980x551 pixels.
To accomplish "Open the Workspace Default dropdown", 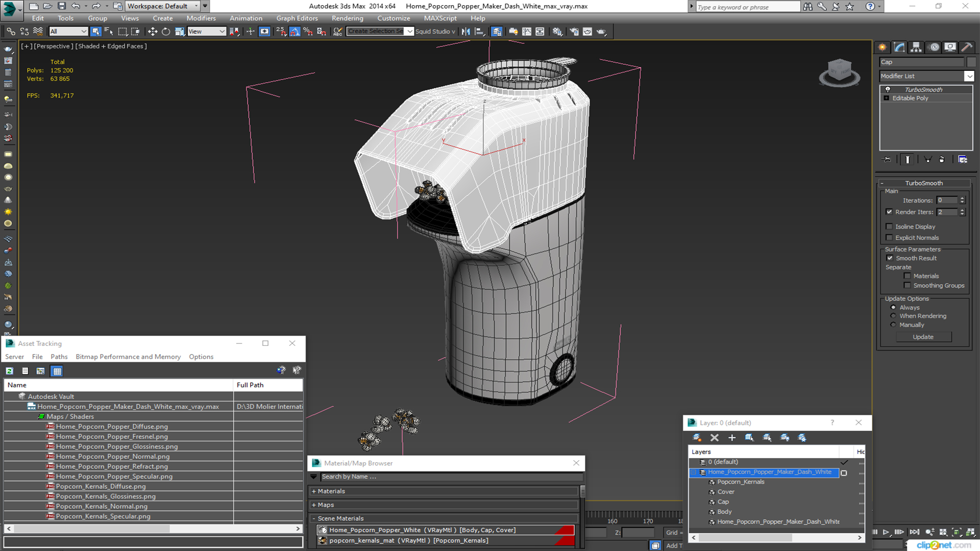I will coord(163,6).
